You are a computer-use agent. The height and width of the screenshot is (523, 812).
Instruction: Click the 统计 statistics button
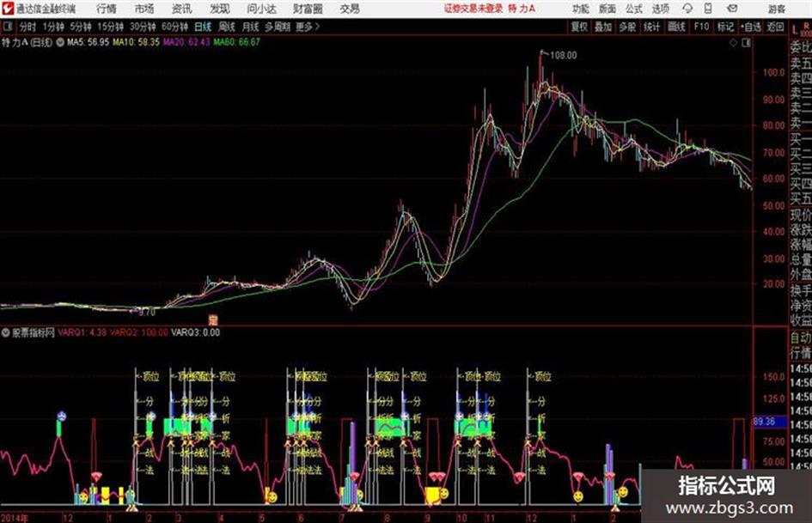(x=652, y=27)
